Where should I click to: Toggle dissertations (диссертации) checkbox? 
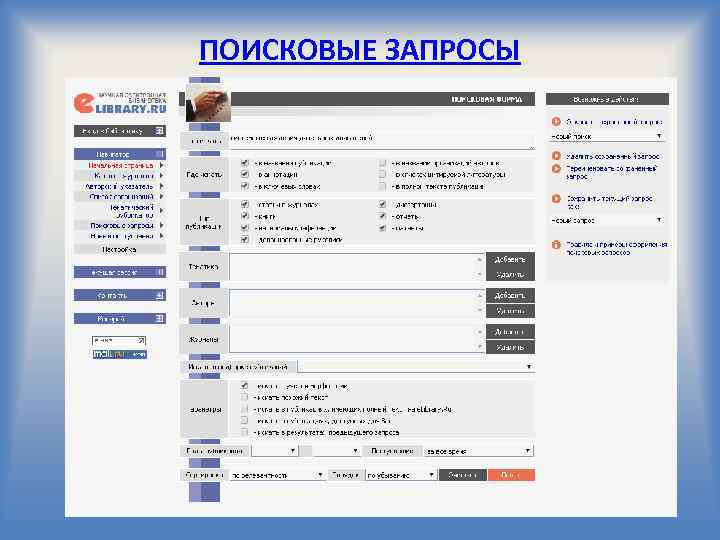382,204
